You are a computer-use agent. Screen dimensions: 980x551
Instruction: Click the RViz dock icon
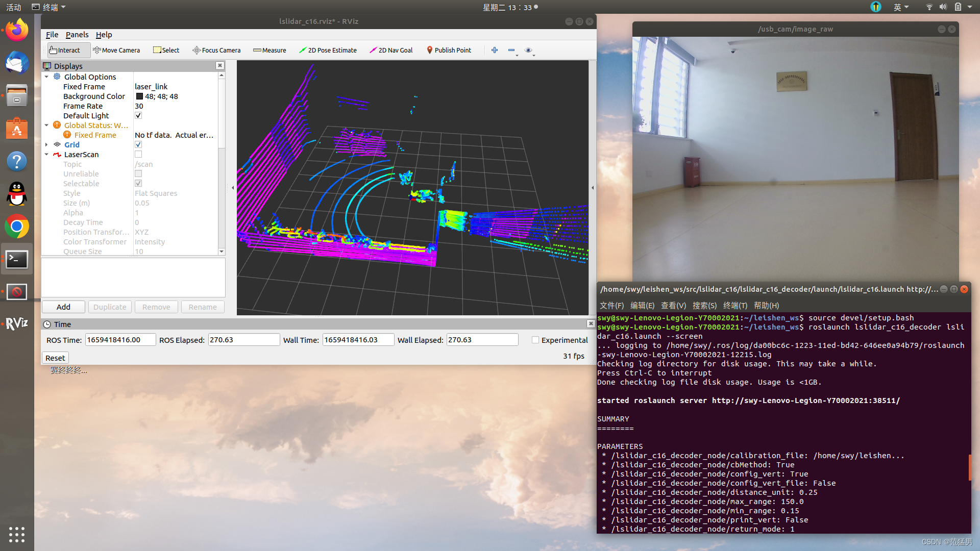pos(17,323)
